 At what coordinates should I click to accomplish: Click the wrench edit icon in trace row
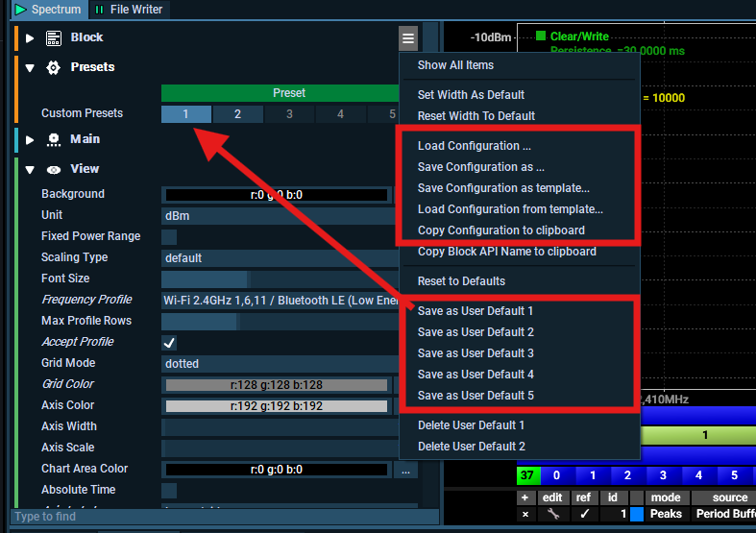(552, 515)
